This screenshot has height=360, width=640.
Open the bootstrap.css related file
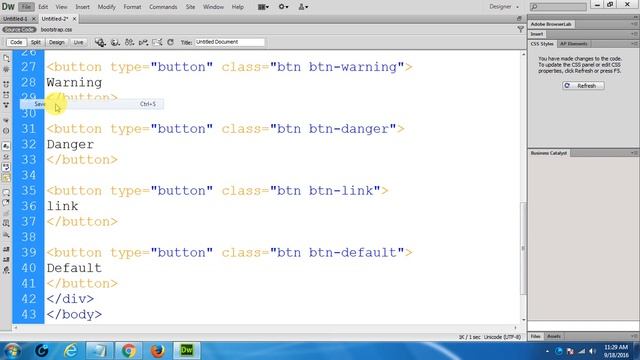[x=56, y=29]
